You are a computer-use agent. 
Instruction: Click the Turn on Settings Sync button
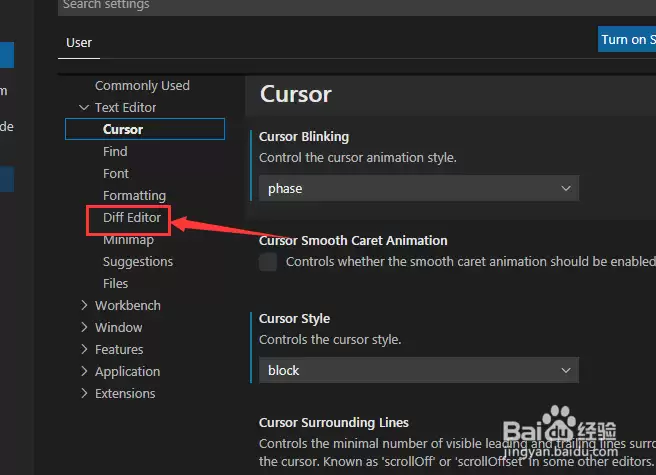coord(627,39)
